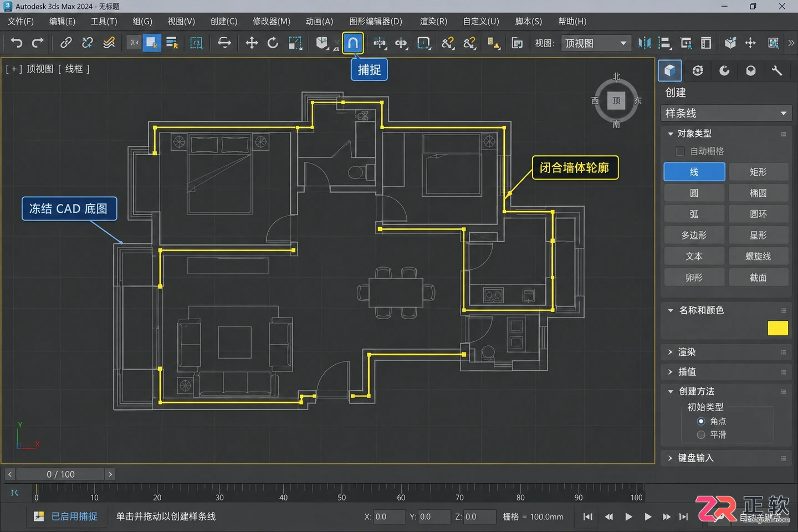The width and height of the screenshot is (798, 532).
Task: Choose the Select and Move tool
Action: click(x=252, y=43)
